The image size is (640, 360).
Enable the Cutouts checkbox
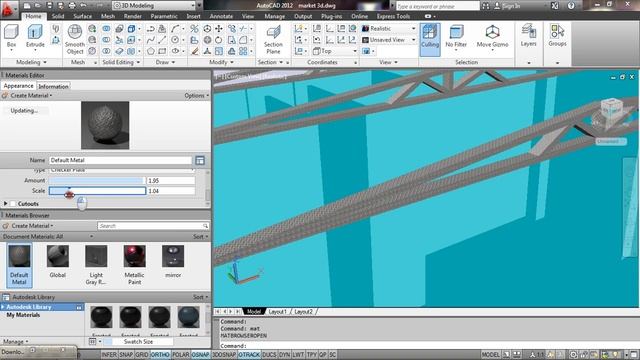[x=13, y=203]
